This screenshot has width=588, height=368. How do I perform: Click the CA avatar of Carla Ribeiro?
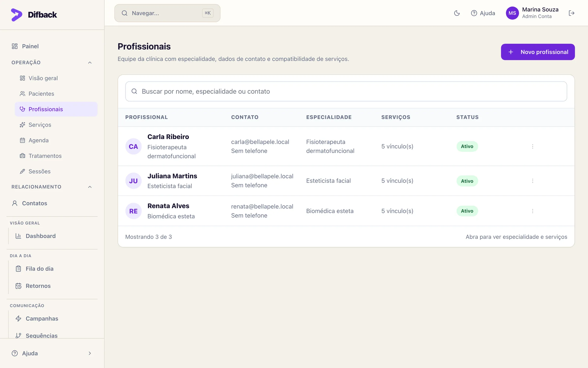coord(134,146)
